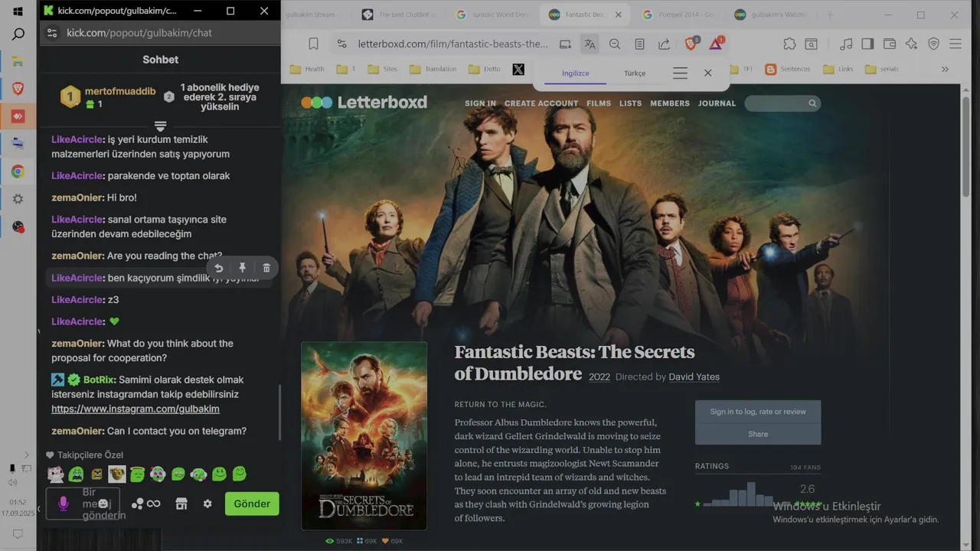Click the translate page icon in address bar
This screenshot has height=551, width=980.
point(590,44)
